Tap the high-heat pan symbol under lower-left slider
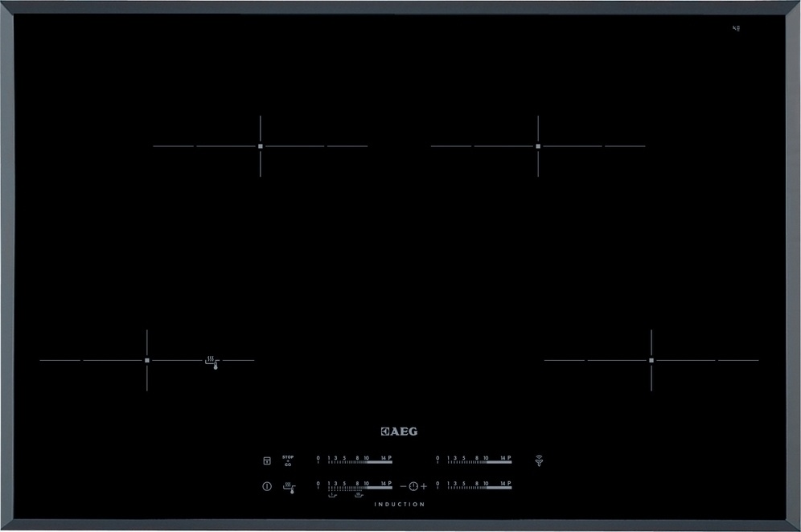This screenshot has height=532, width=801. 359,495
